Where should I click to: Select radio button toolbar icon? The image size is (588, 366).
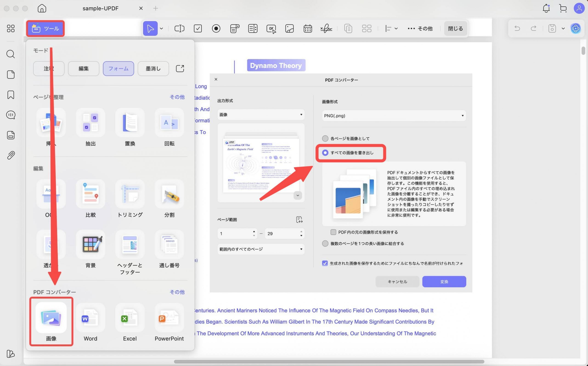pyautogui.click(x=216, y=29)
